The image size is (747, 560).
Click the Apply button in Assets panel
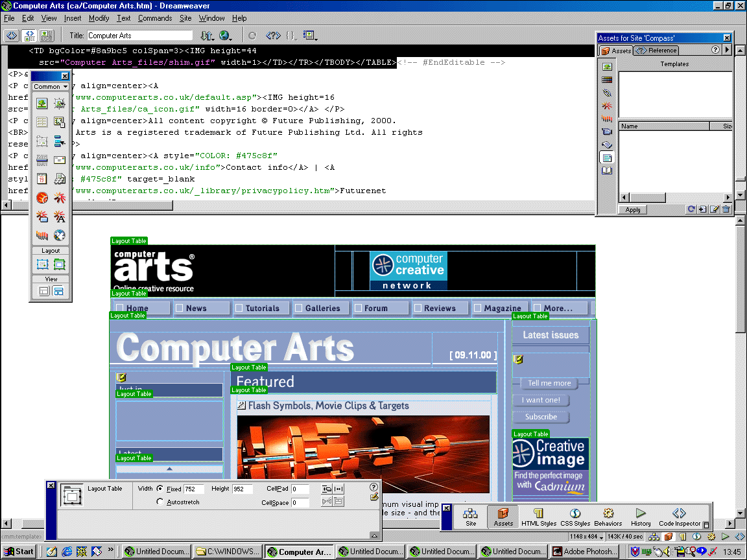(633, 209)
